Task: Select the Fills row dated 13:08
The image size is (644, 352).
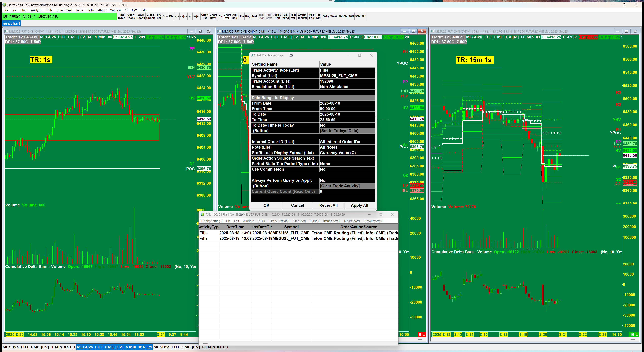Action: (298, 238)
